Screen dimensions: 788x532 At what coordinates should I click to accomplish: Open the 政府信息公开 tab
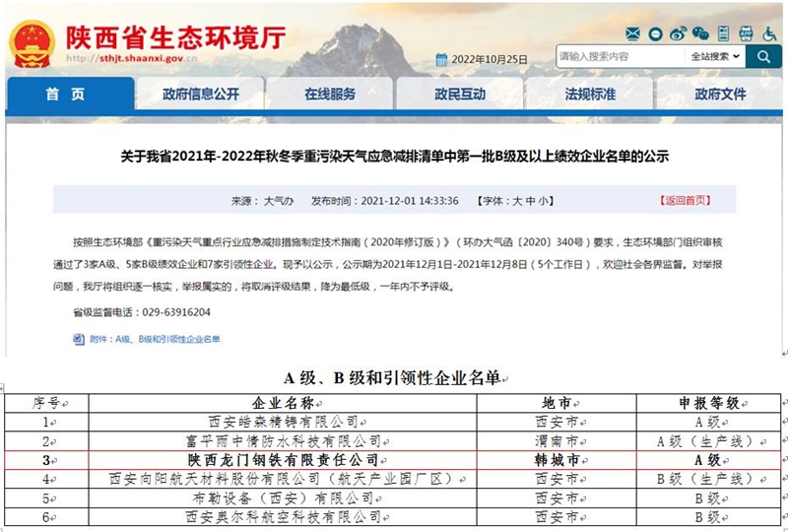click(201, 95)
